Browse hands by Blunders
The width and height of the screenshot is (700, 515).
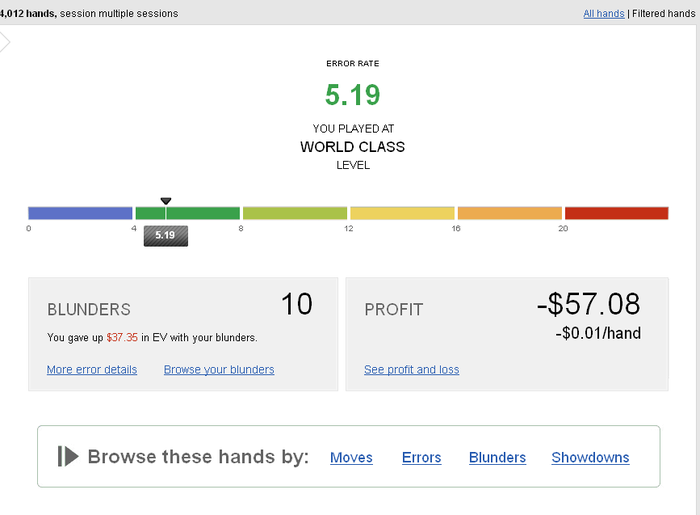click(497, 457)
